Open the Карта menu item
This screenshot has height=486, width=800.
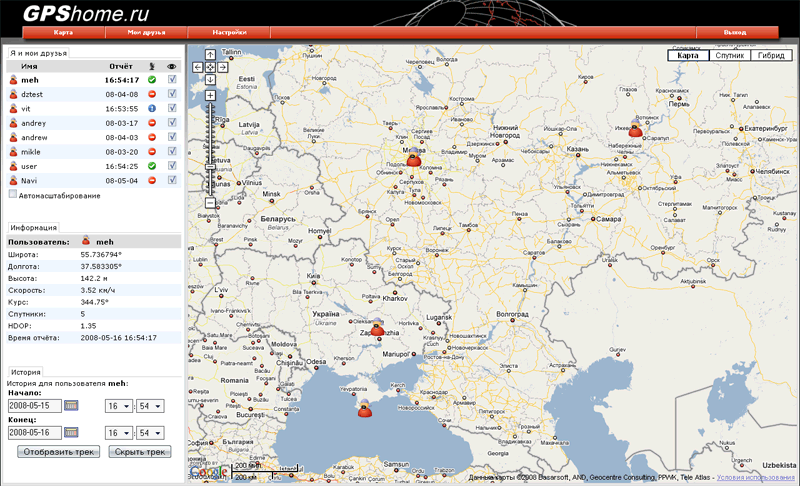coord(63,32)
